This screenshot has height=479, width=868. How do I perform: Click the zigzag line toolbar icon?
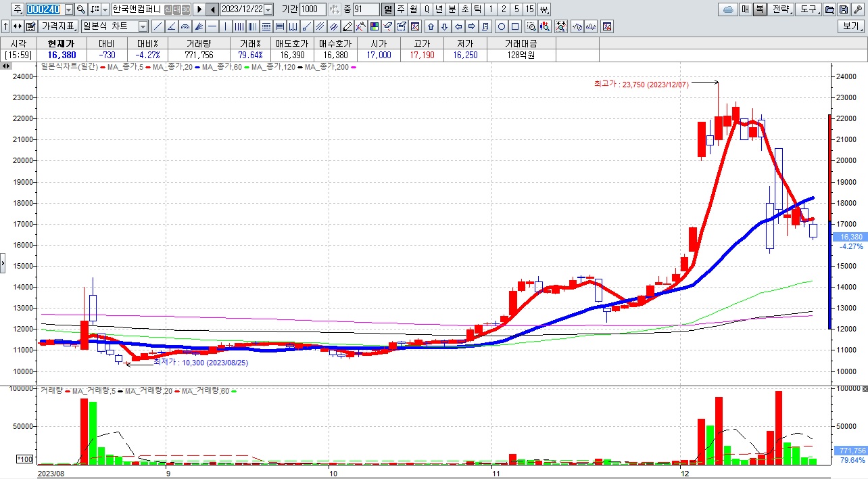pyautogui.click(x=591, y=26)
